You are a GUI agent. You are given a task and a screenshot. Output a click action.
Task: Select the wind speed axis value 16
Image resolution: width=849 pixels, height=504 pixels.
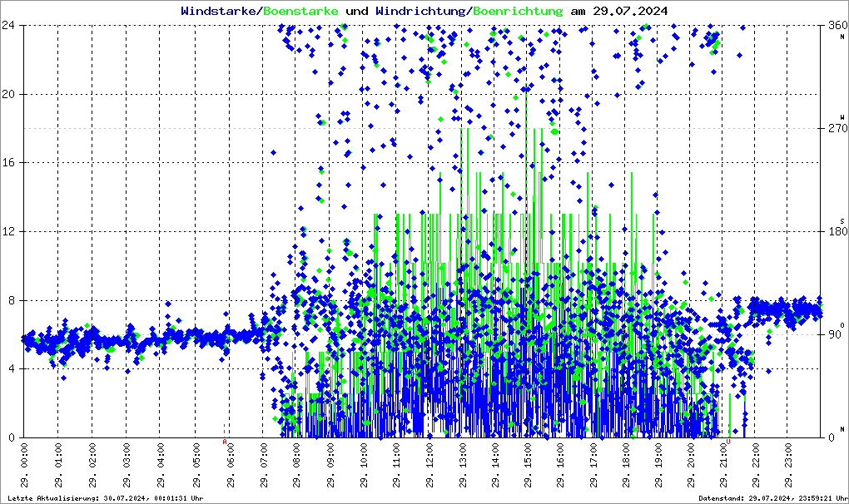[8, 163]
